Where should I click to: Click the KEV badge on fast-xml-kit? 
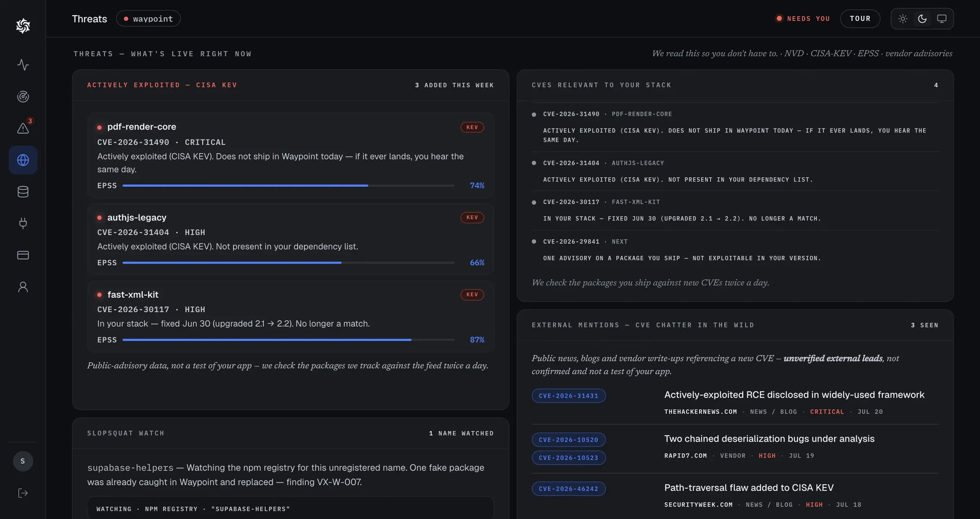coord(472,295)
